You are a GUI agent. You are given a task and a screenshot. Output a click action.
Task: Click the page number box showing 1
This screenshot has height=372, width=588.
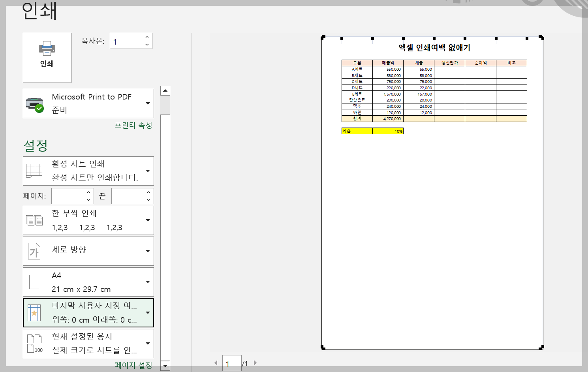[233, 363]
